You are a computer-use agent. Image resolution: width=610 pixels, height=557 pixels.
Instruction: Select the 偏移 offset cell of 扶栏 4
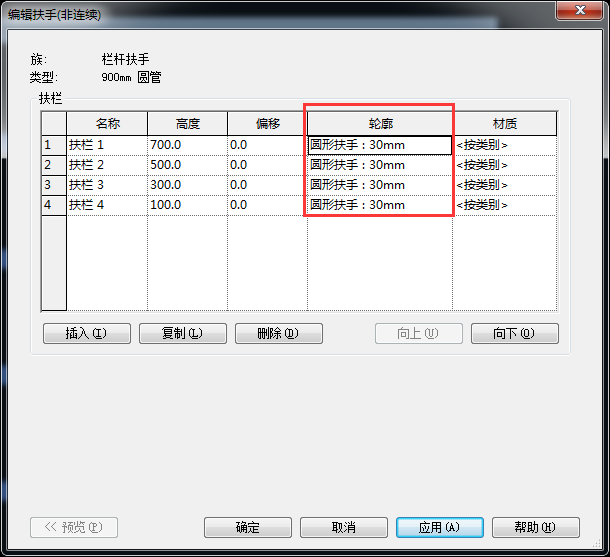(x=266, y=205)
